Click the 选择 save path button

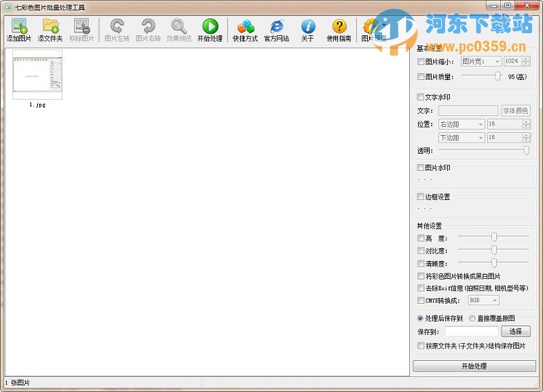tap(515, 332)
